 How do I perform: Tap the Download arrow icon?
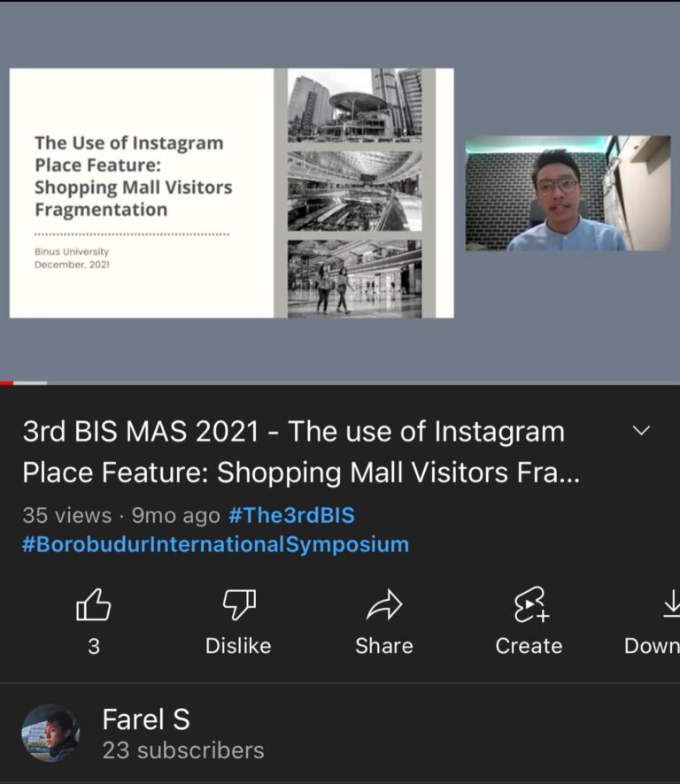point(671,603)
